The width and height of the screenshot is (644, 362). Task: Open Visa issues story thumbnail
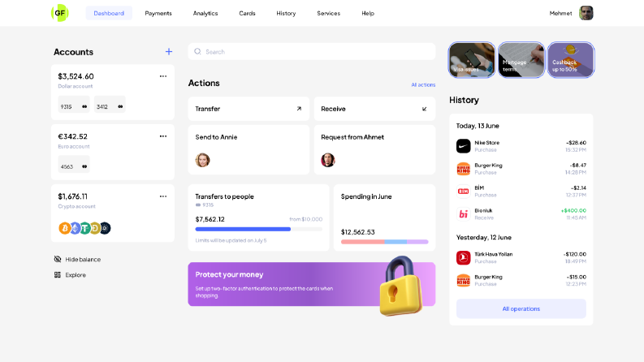tap(472, 60)
